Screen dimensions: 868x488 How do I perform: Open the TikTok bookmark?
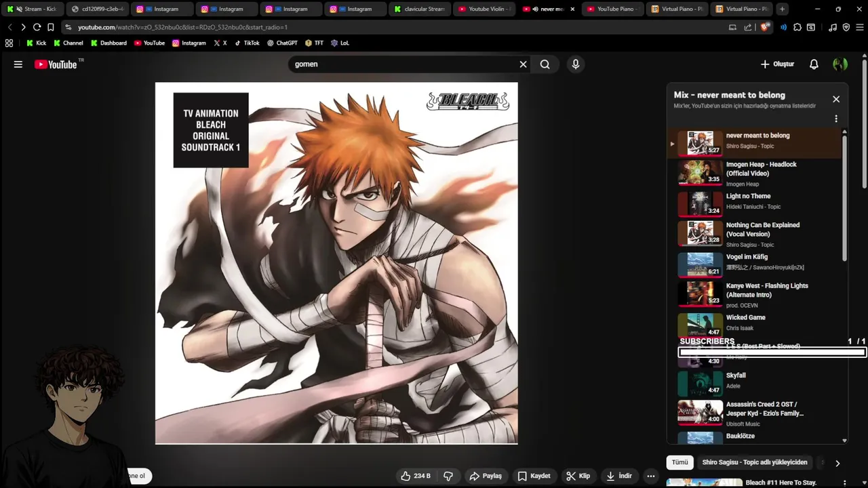click(247, 43)
